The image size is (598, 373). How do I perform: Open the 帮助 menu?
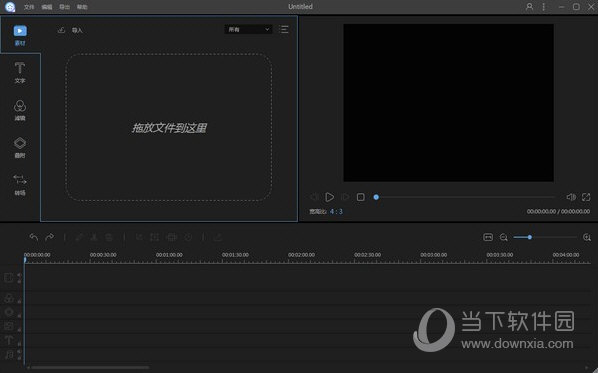82,7
